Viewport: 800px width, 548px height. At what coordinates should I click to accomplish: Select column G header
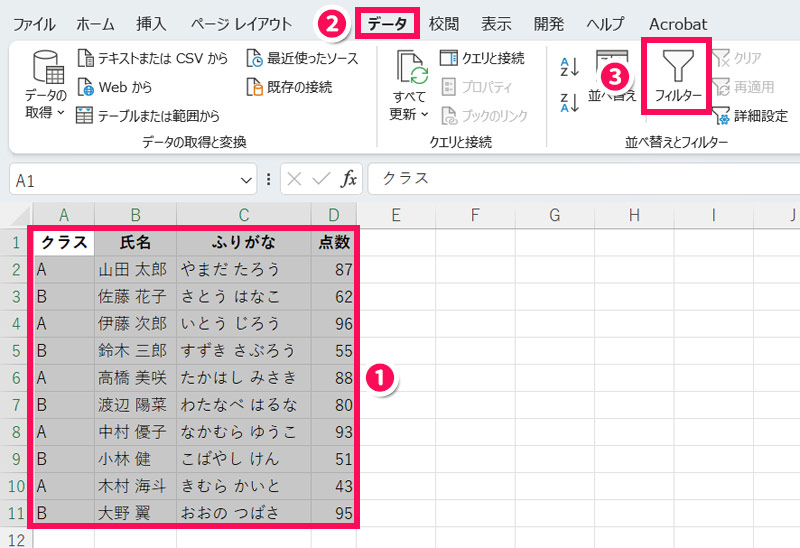pos(555,215)
